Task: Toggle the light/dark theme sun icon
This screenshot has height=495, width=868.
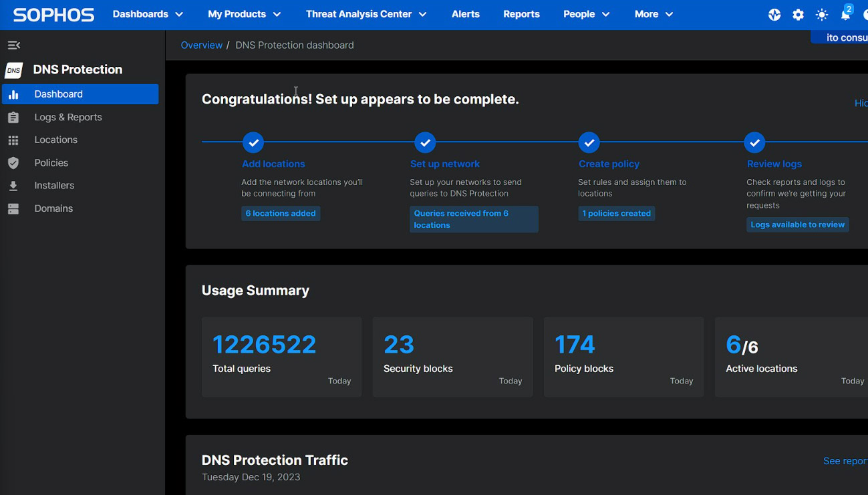Action: [x=822, y=15]
